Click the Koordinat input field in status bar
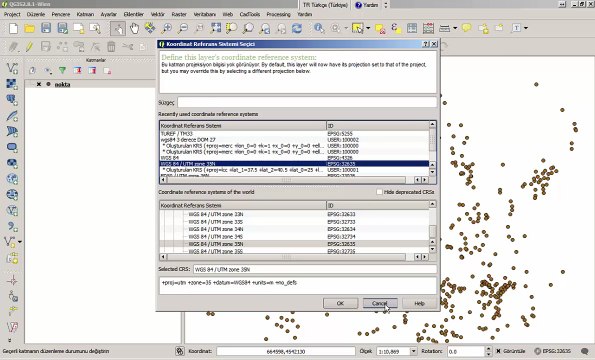The width and height of the screenshot is (595, 360). tap(286, 352)
